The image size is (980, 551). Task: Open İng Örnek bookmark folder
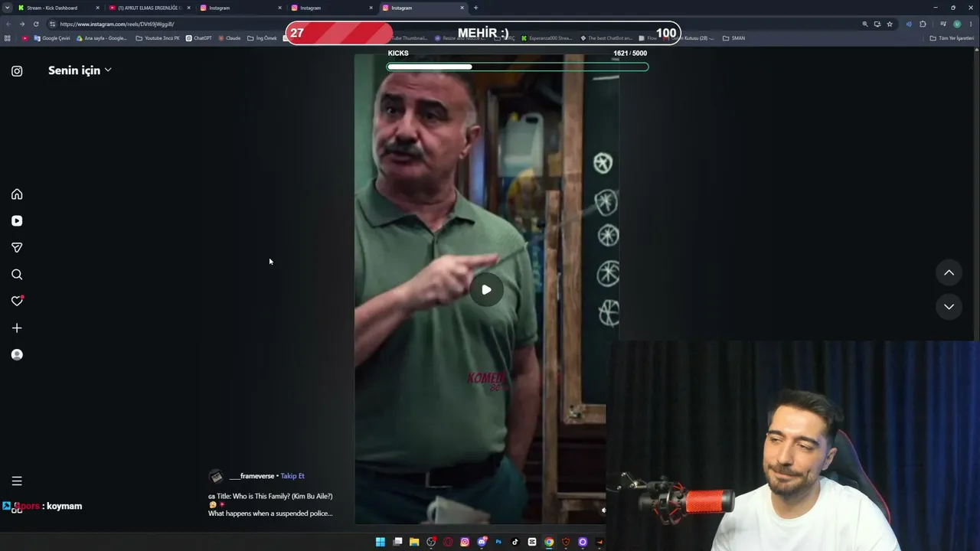pos(262,38)
